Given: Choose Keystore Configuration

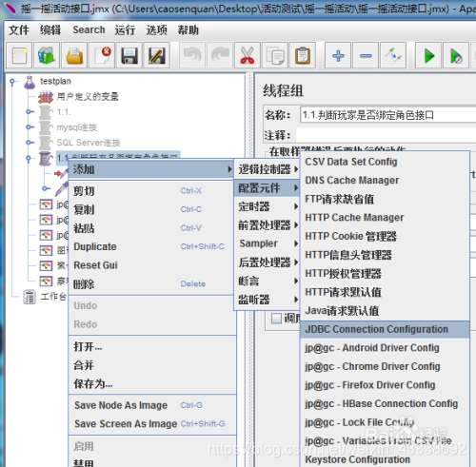Looking at the screenshot, I should (385, 459).
